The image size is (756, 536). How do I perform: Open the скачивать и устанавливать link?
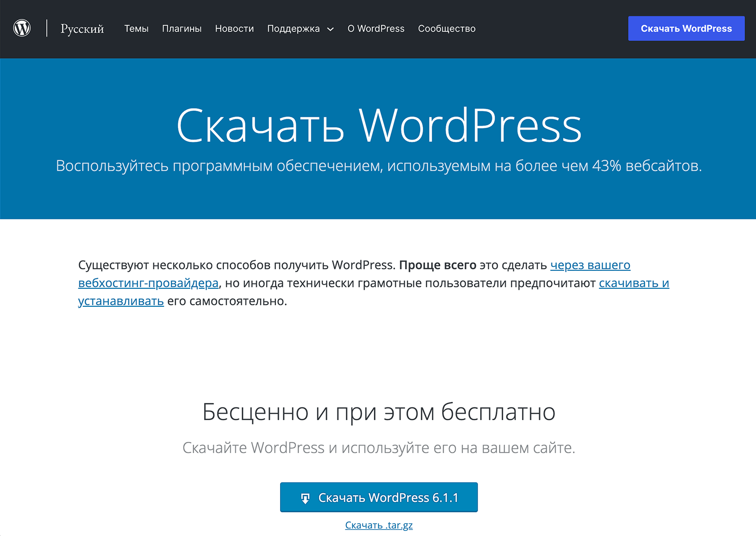click(634, 284)
